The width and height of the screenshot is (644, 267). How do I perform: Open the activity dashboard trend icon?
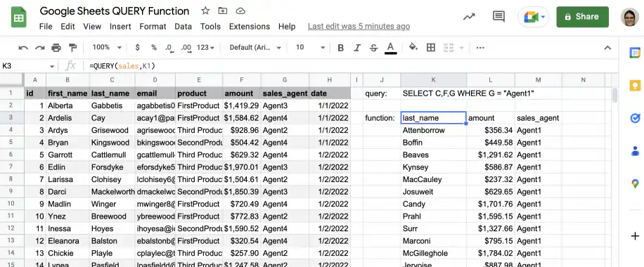tap(469, 17)
